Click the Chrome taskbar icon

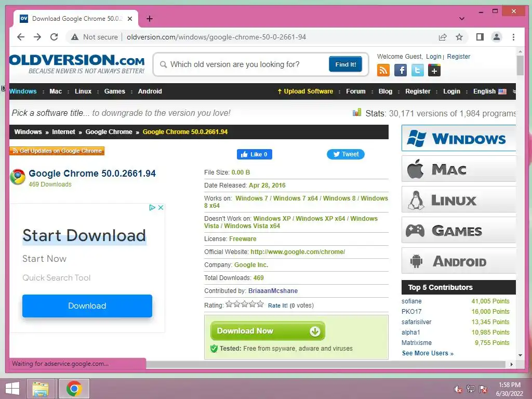click(74, 389)
